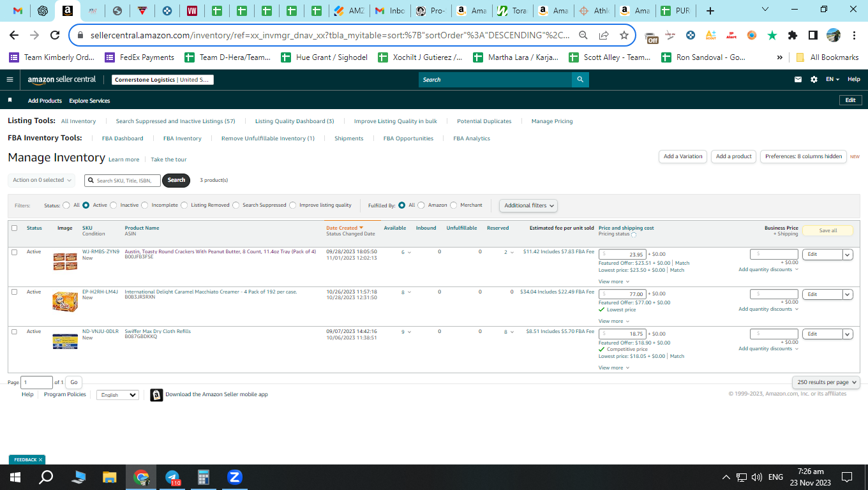The height and width of the screenshot is (490, 868).
Task: Go to the Shipments tool
Action: click(348, 138)
